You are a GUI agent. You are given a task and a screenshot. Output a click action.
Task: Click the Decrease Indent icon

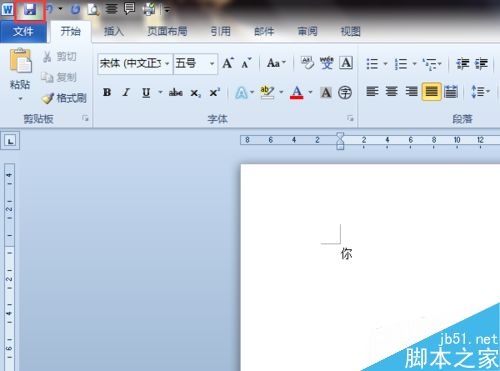463,63
